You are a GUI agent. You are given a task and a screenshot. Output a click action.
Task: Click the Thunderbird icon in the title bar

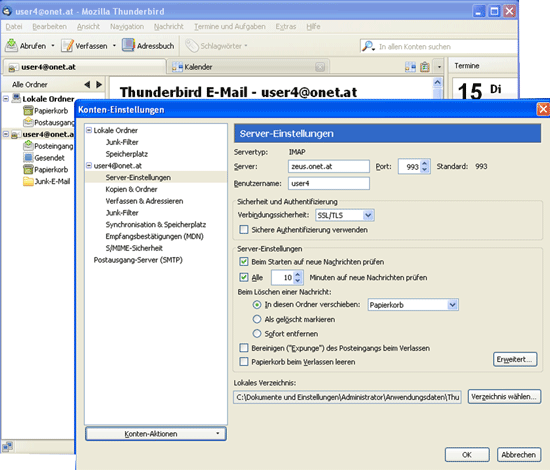[7, 11]
